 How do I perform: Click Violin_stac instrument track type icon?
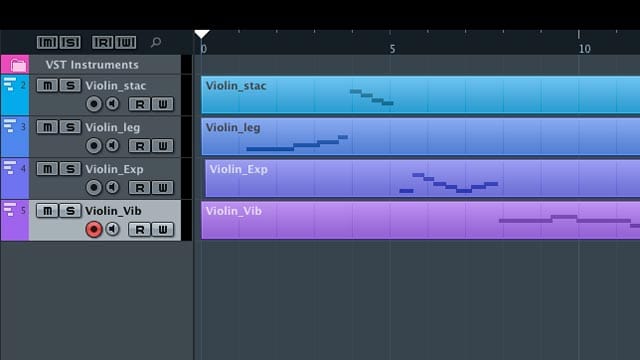click(x=10, y=84)
